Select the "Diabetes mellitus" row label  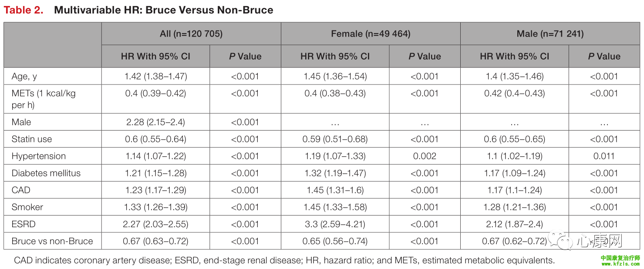[x=46, y=173]
